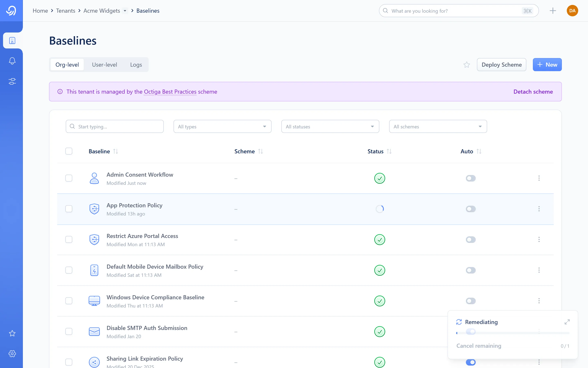This screenshot has height=368, width=588.
Task: Go to Tenants in the breadcrumb
Action: [x=66, y=11]
